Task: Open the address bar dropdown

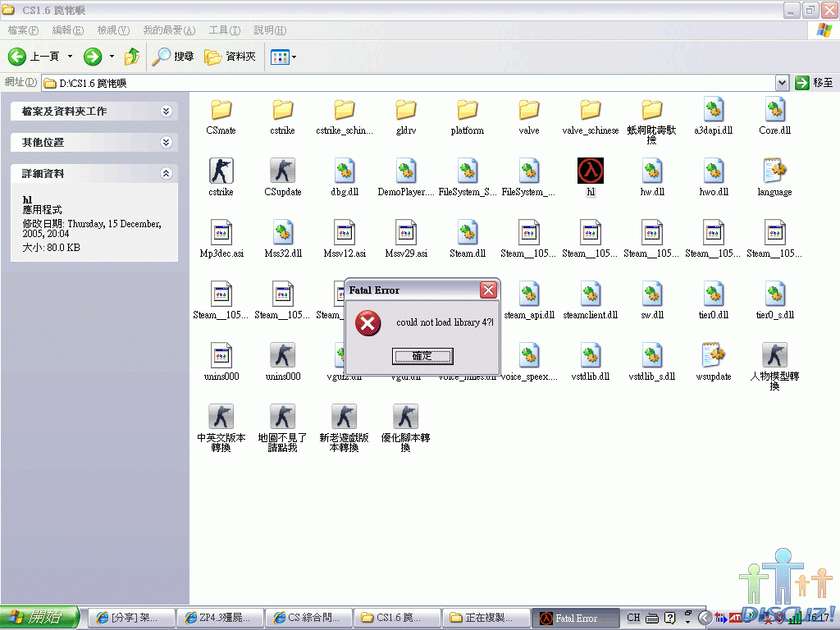Action: [782, 83]
